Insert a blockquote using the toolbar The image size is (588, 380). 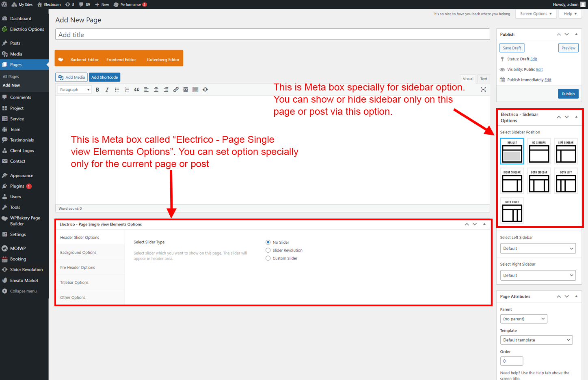click(136, 90)
